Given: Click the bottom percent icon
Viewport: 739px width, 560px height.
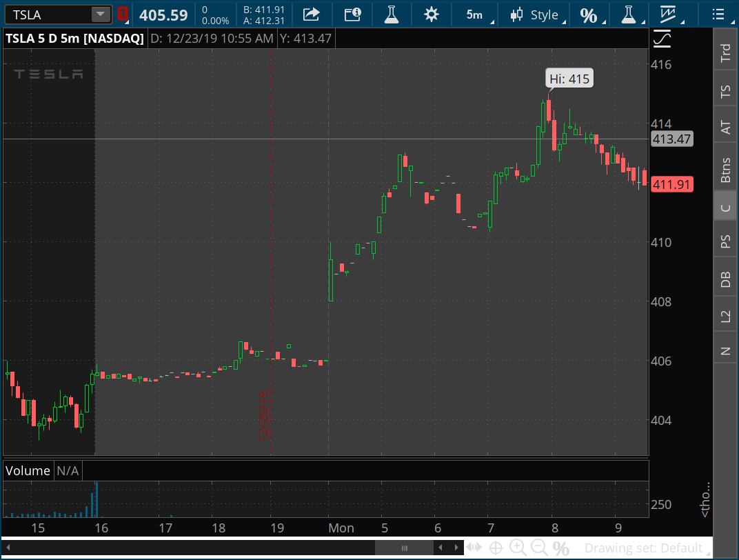Looking at the screenshot, I should pyautogui.click(x=561, y=548).
